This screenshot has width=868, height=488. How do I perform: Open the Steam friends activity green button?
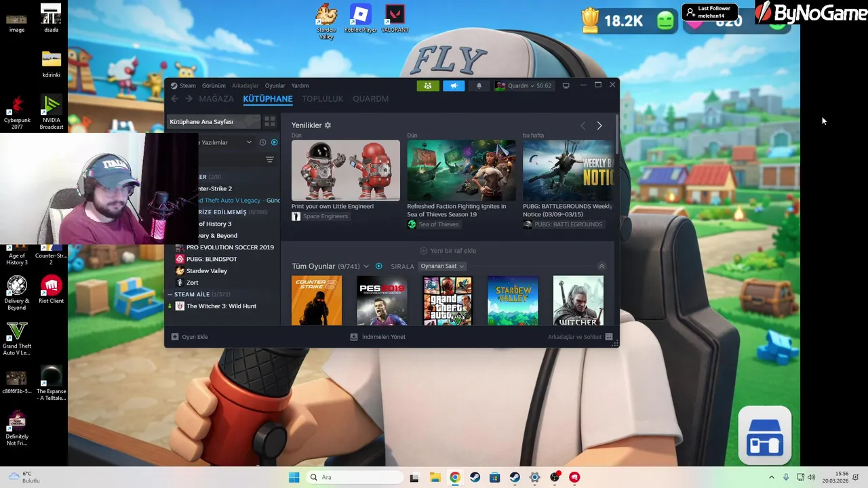428,85
